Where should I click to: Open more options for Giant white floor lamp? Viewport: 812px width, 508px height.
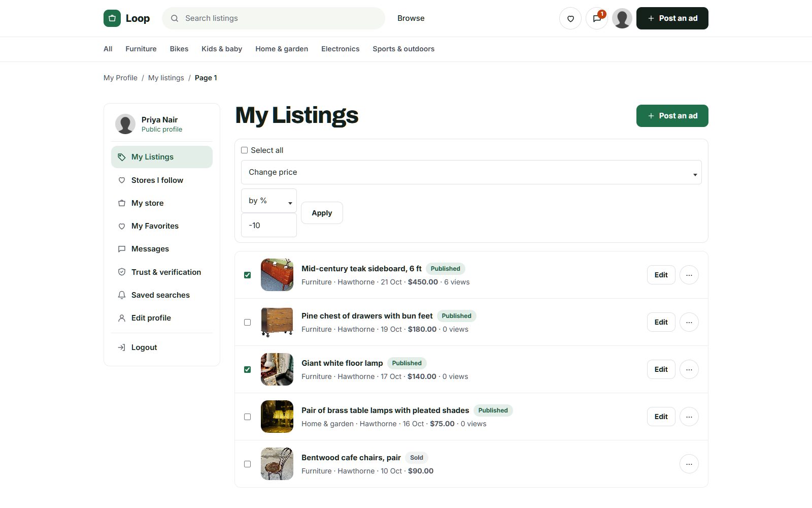689,369
